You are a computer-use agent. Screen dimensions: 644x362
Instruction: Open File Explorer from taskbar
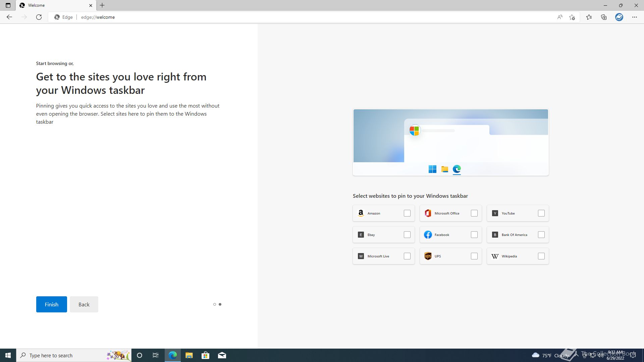[x=189, y=355]
